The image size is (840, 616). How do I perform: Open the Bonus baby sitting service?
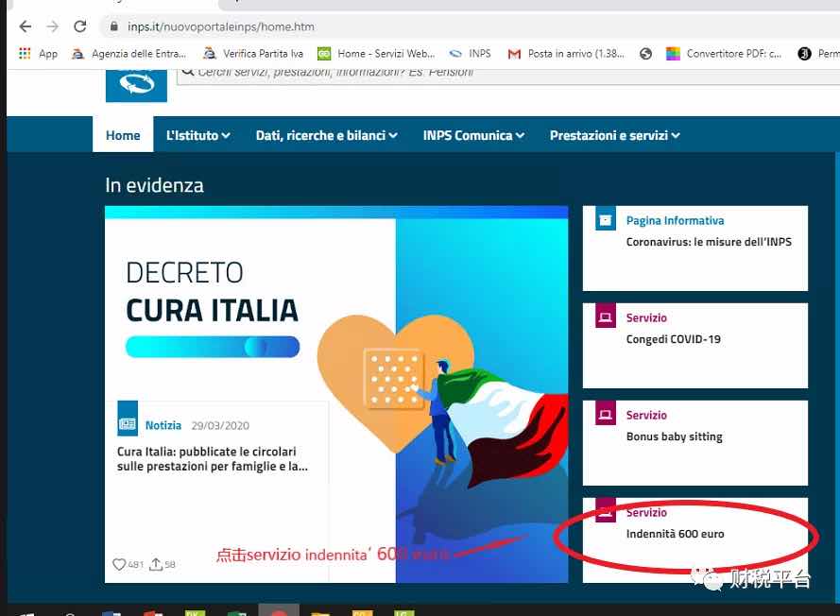click(675, 437)
